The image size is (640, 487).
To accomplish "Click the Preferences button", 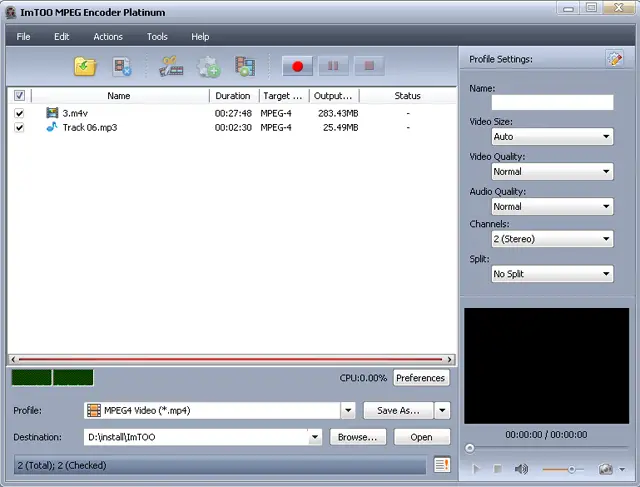I will point(421,378).
